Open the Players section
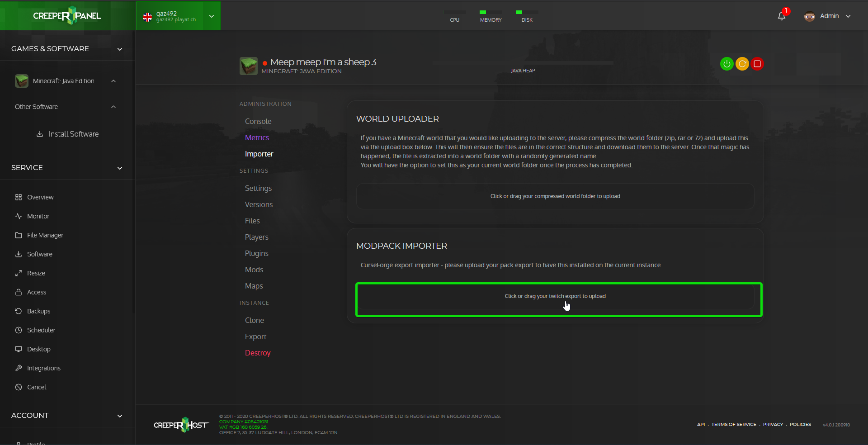This screenshot has height=445, width=868. (256, 237)
